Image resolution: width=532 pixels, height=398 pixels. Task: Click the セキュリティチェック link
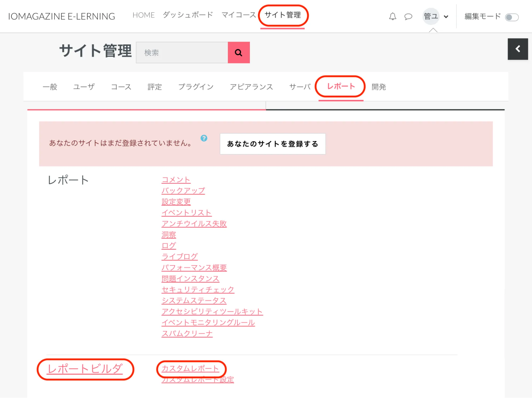(x=198, y=290)
